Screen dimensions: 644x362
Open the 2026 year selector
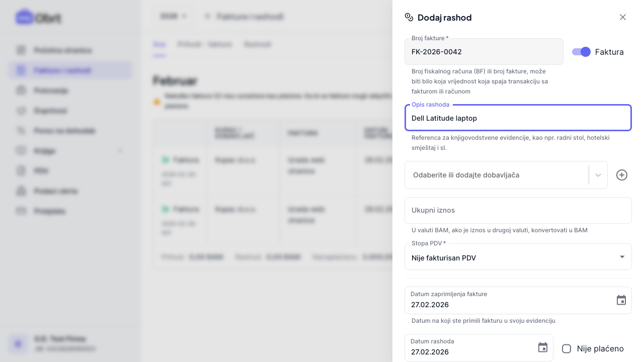click(x=173, y=16)
